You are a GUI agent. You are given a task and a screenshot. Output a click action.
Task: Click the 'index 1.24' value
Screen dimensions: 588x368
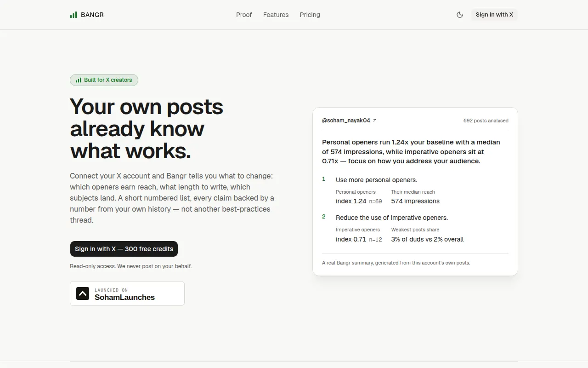[351, 201]
